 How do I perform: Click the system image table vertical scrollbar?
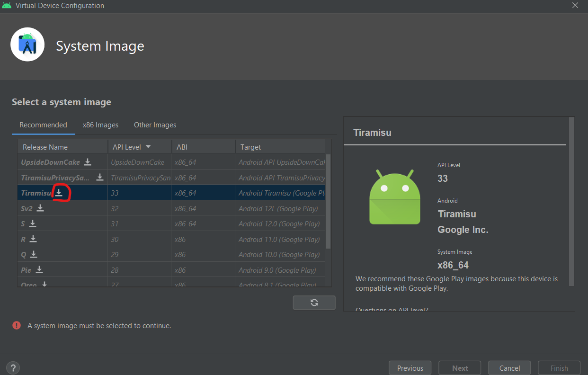click(x=328, y=201)
